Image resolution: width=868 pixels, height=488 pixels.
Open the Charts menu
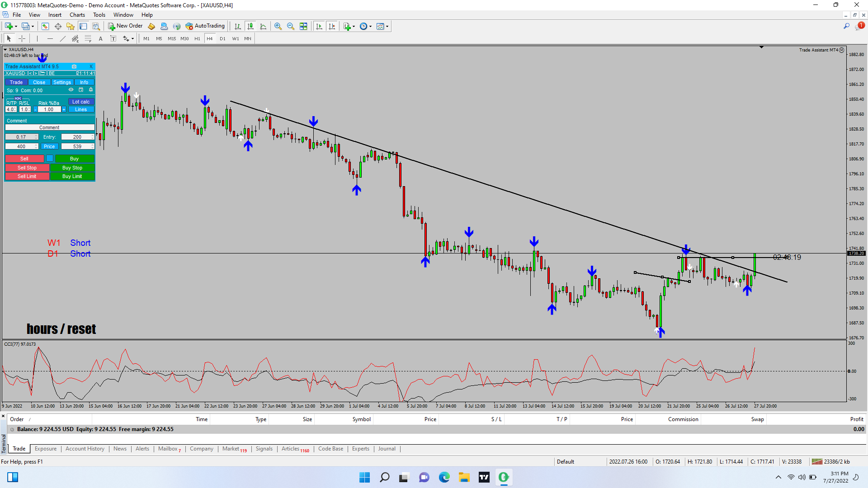pyautogui.click(x=77, y=15)
